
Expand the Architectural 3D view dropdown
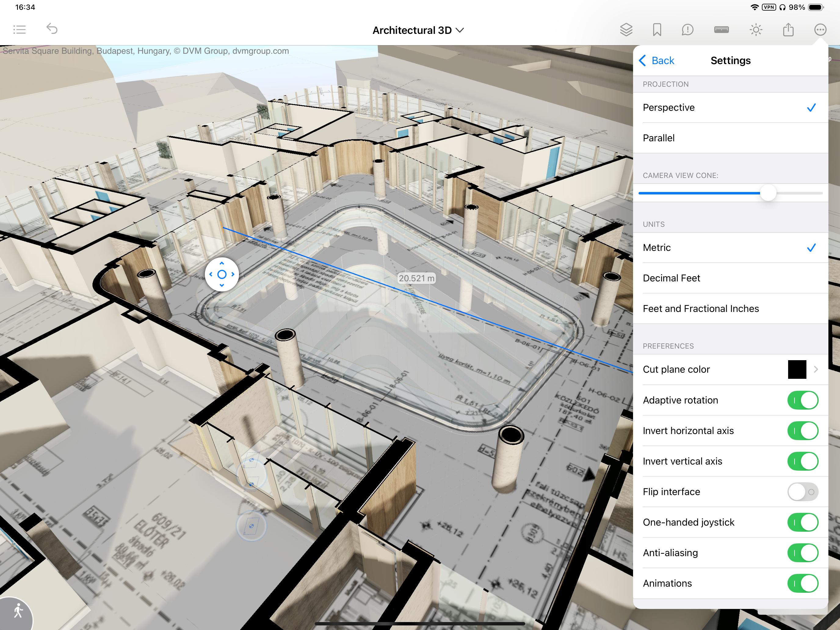pos(418,31)
